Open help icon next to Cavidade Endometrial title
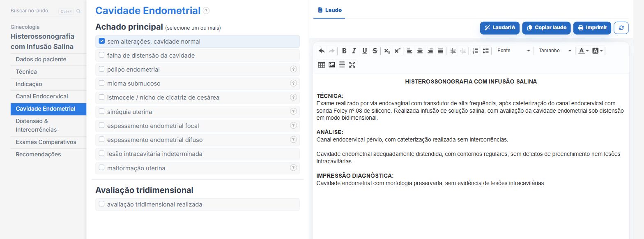Image resolution: width=644 pixels, height=239 pixels. (x=206, y=11)
